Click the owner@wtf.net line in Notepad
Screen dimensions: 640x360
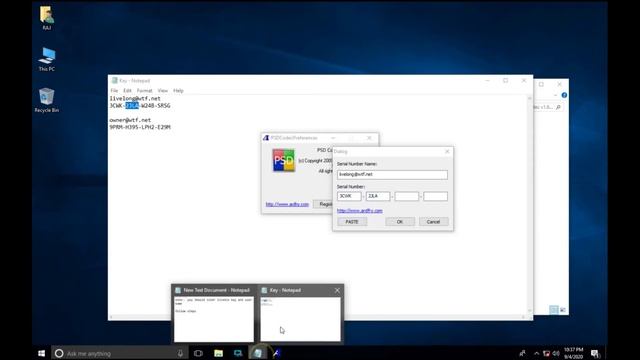click(x=130, y=120)
